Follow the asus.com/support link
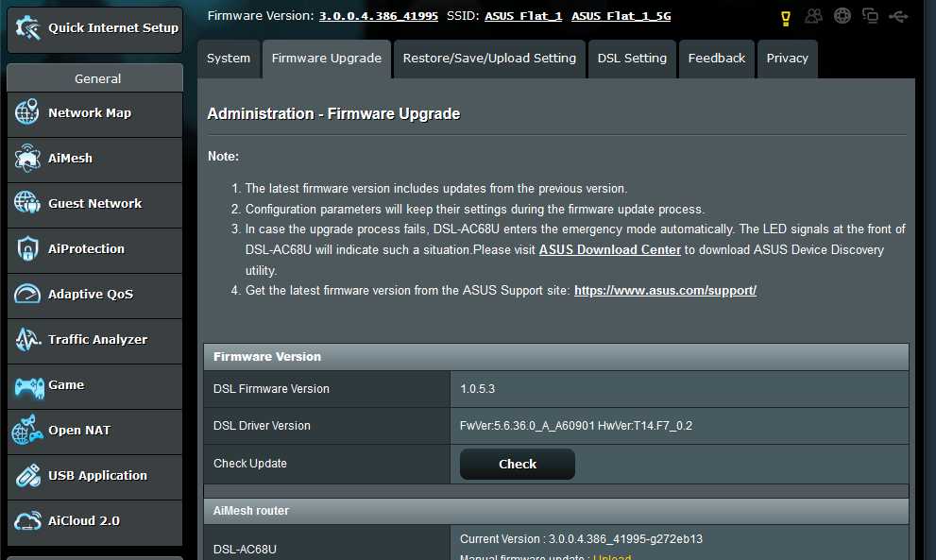Image resolution: width=936 pixels, height=560 pixels. pos(665,291)
